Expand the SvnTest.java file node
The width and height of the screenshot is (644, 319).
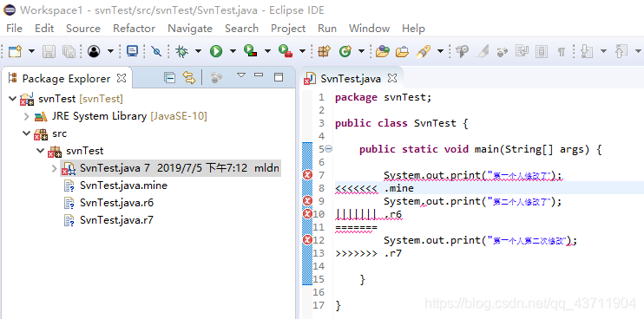(x=54, y=168)
